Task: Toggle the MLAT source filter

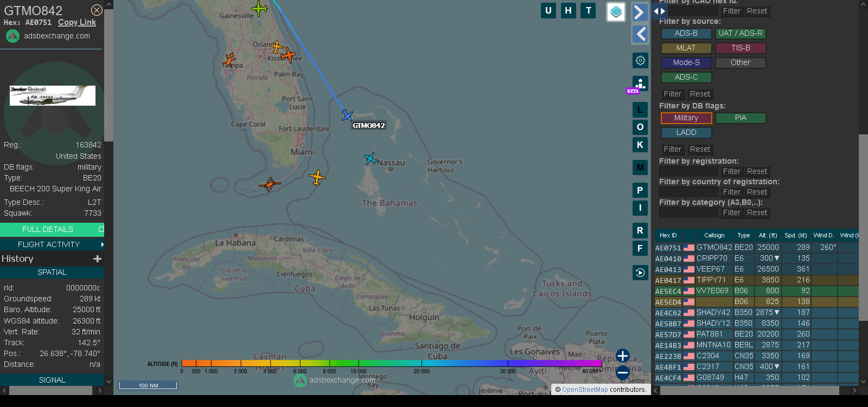Action: 686,48
